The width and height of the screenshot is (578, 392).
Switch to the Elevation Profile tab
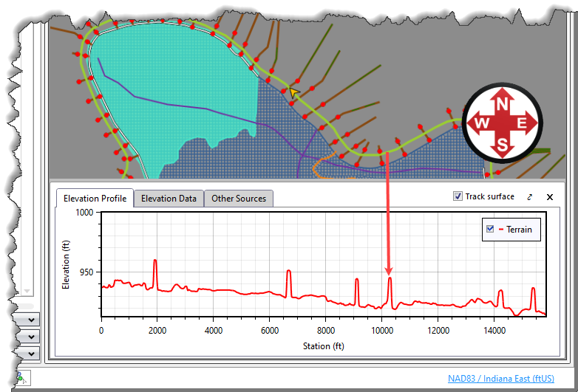[x=95, y=199]
